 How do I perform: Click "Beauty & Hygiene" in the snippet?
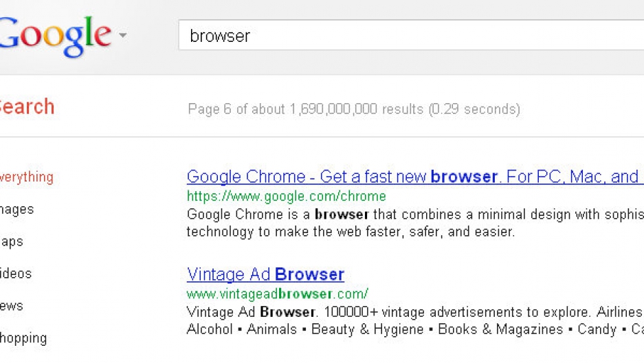click(x=367, y=329)
